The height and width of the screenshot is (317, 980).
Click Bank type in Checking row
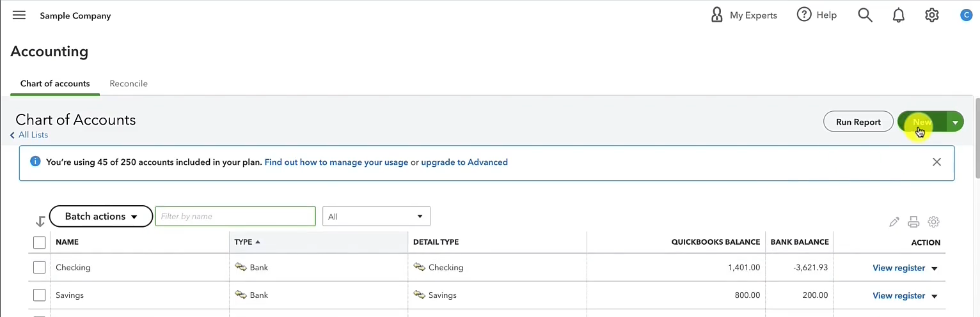tap(251, 268)
